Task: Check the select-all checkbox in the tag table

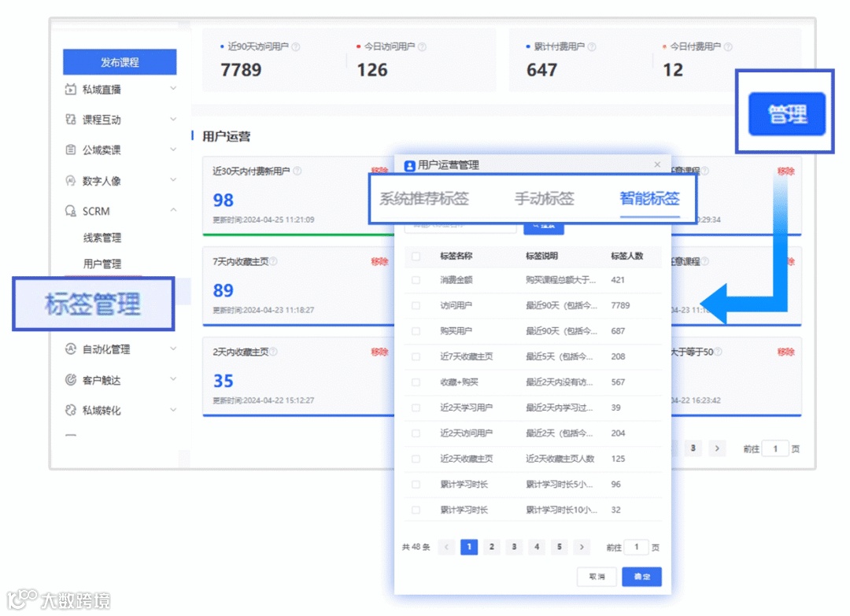Action: tap(415, 256)
